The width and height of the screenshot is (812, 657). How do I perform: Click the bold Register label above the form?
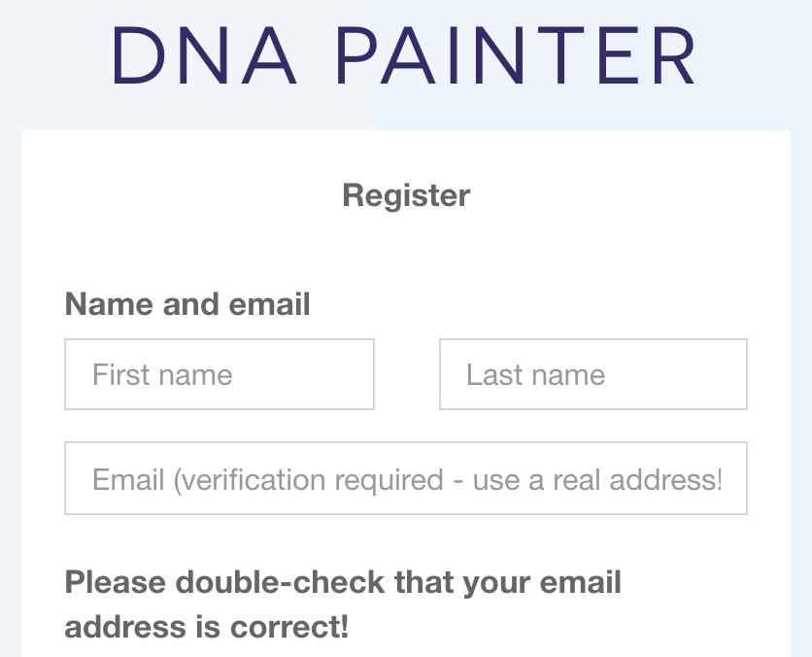pos(405,195)
